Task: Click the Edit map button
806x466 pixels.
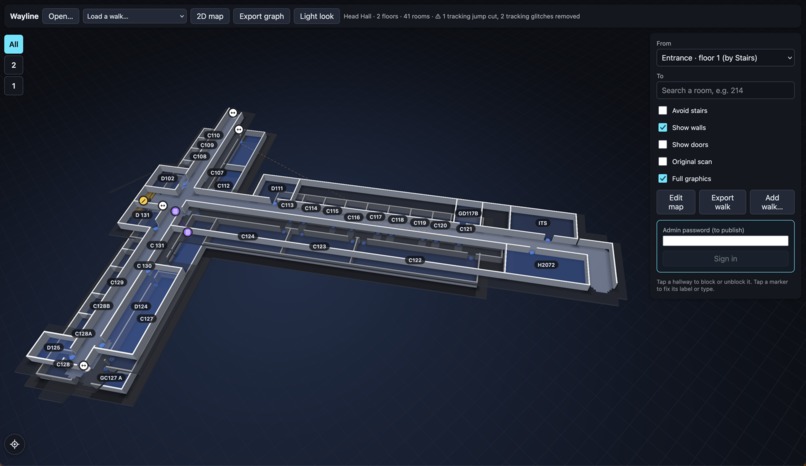Action: click(x=676, y=202)
